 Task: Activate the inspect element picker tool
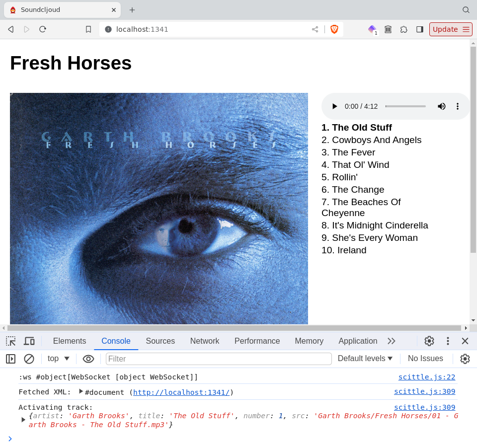pyautogui.click(x=11, y=341)
